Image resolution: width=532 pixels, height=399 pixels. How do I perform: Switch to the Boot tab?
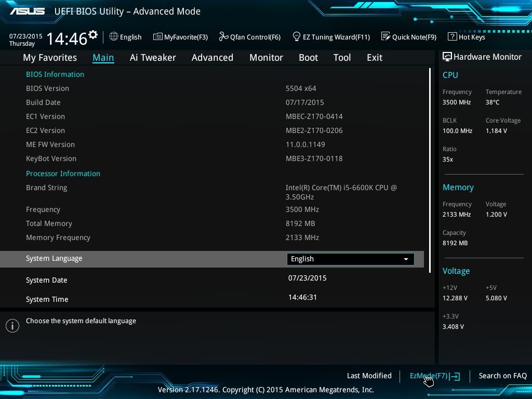point(309,58)
